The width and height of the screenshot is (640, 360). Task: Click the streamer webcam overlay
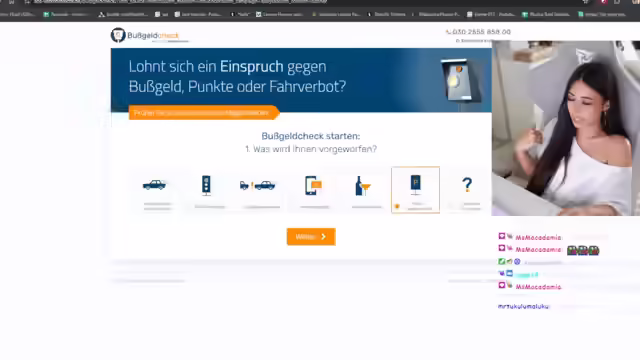(566, 128)
